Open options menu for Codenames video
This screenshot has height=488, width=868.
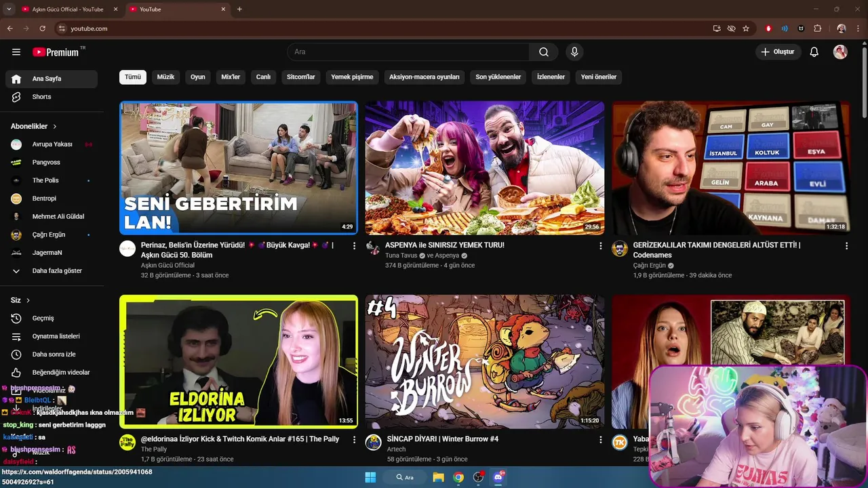coord(846,246)
